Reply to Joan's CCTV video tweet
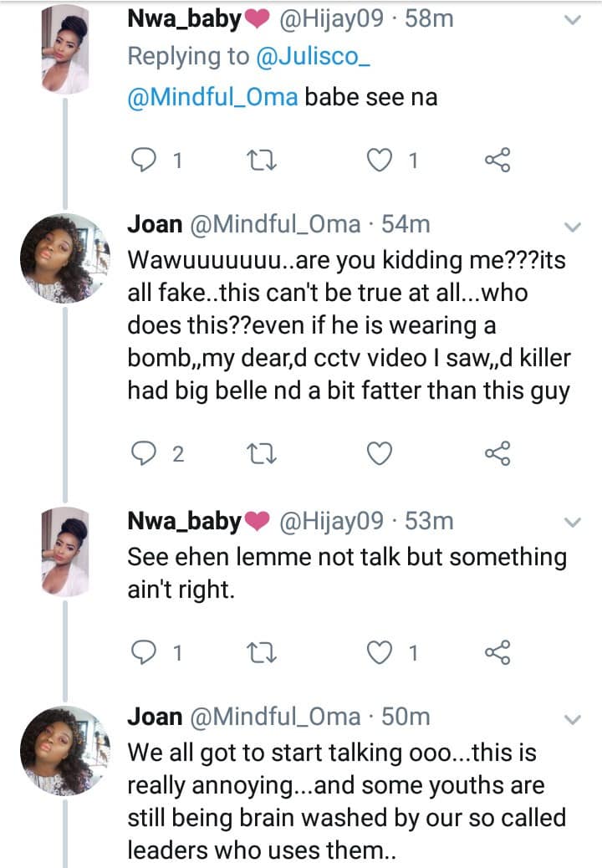The image size is (602, 868). (145, 454)
